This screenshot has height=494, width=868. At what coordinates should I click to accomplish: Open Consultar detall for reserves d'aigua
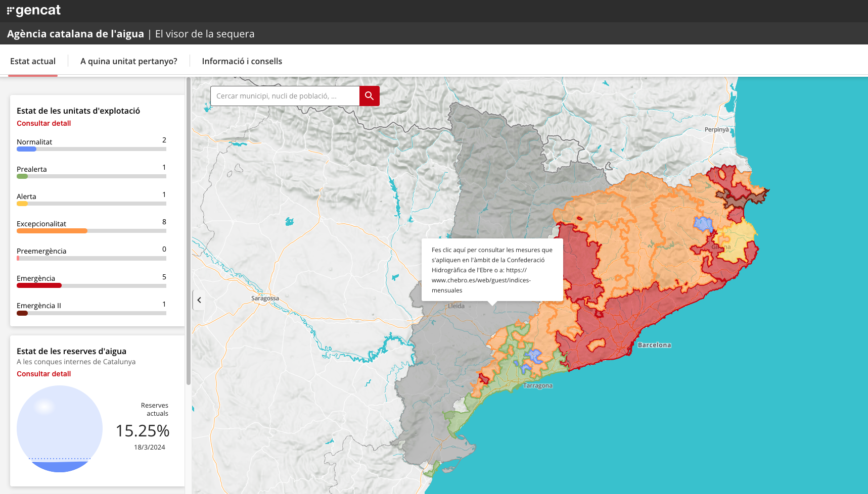click(x=44, y=374)
